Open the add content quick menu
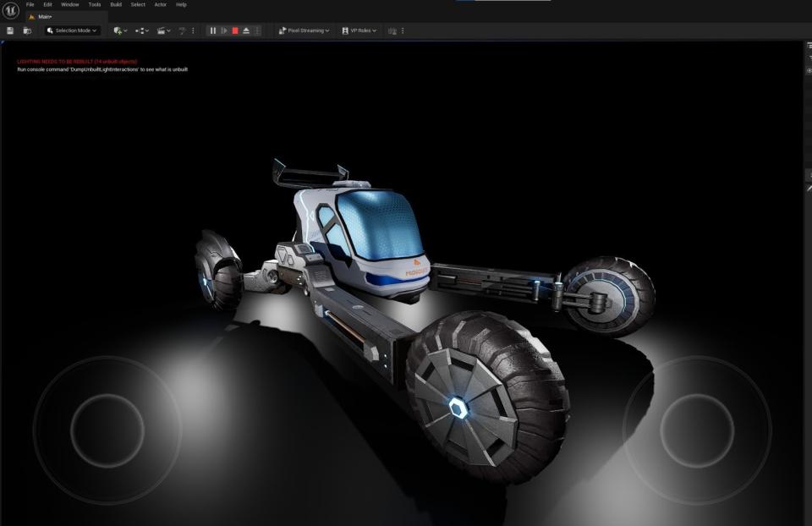 (x=120, y=30)
